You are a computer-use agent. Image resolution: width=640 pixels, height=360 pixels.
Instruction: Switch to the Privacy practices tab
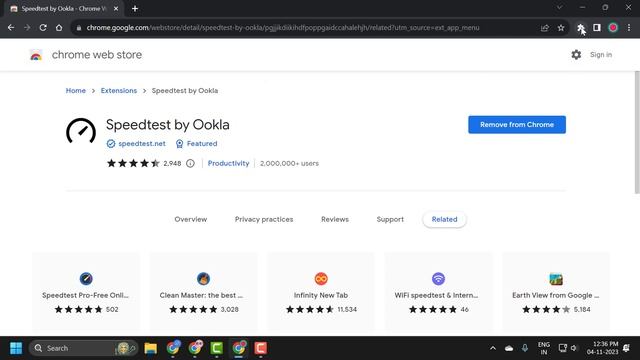264,219
